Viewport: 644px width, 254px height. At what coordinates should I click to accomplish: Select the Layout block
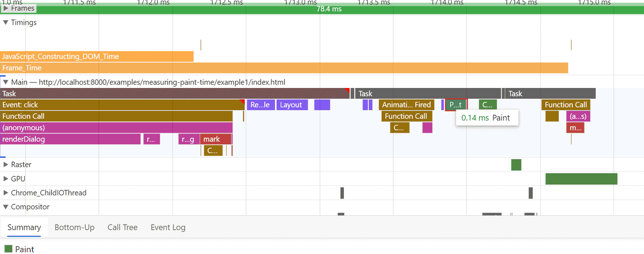pos(292,105)
